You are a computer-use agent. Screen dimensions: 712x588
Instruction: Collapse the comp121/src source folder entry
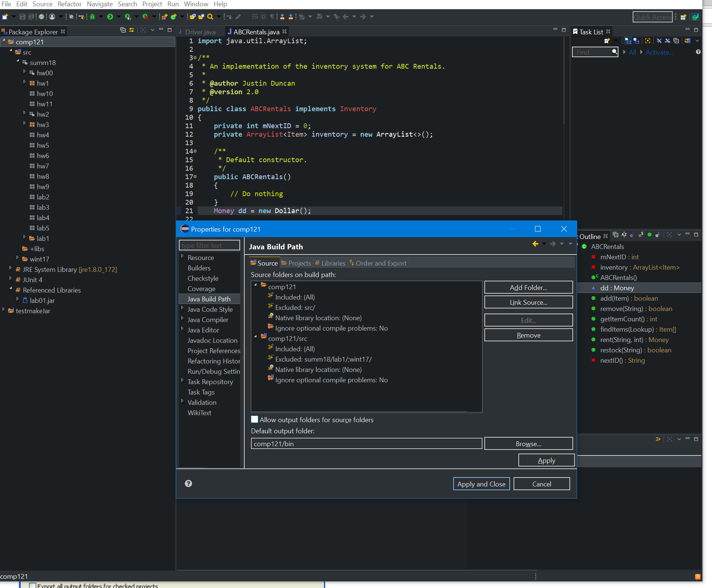(255, 337)
